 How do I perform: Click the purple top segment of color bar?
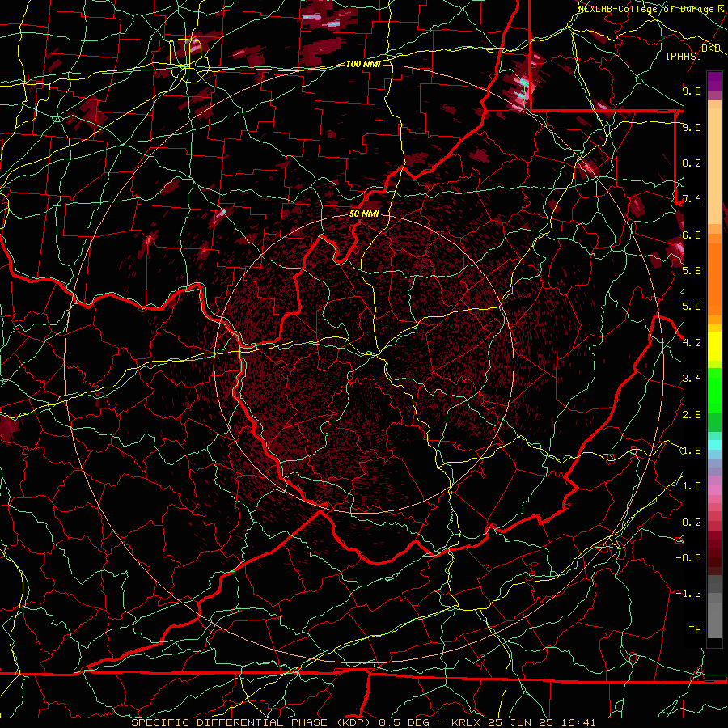tap(714, 81)
